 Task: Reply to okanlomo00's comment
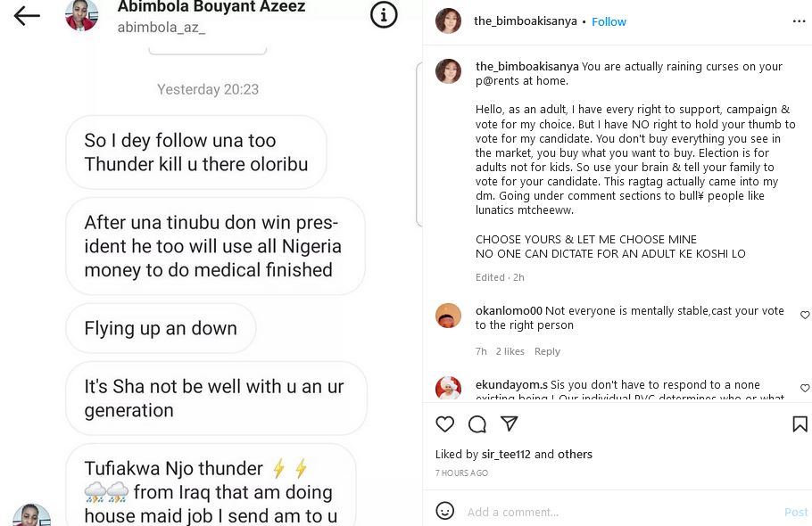click(547, 351)
